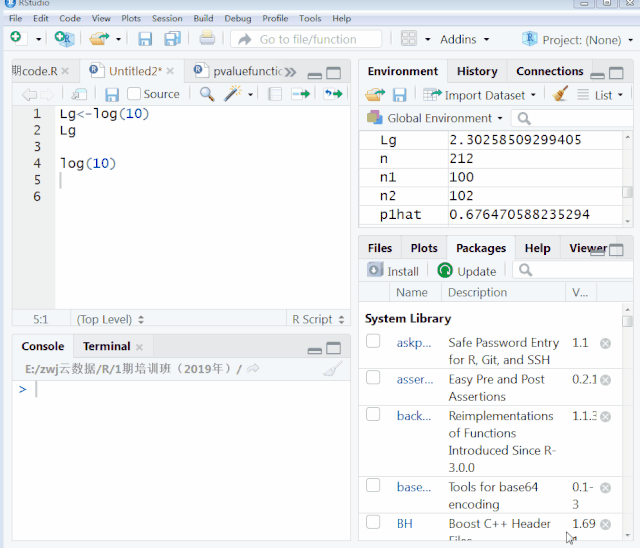Open workspace panes grid icon
The height and width of the screenshot is (548, 640).
(409, 39)
